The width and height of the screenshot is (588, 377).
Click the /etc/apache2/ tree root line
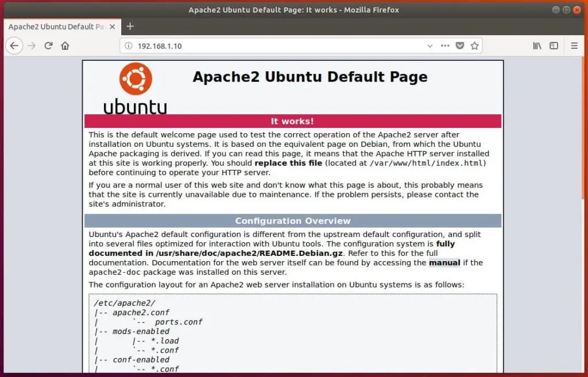tap(125, 303)
